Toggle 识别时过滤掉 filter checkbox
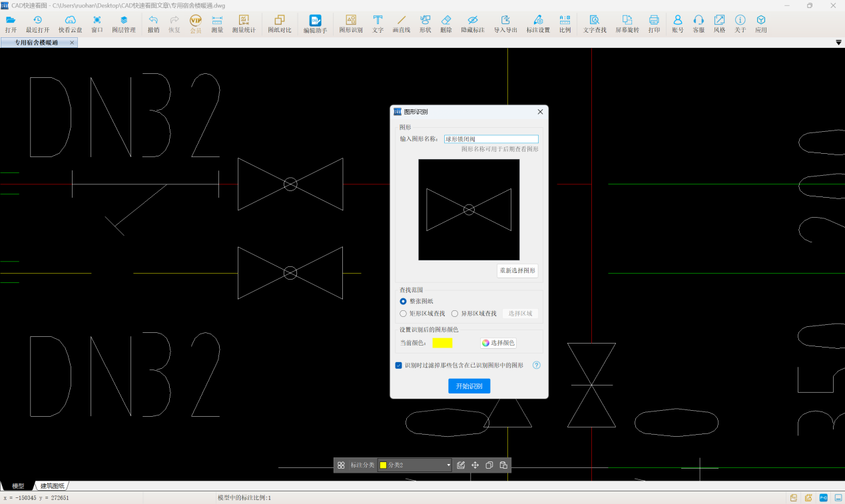The width and height of the screenshot is (845, 504). click(x=399, y=366)
